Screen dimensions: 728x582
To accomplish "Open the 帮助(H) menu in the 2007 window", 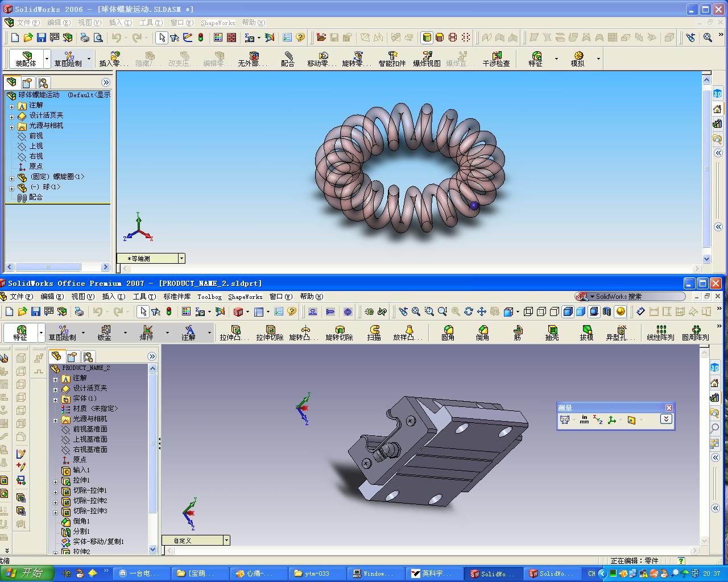I will tap(312, 297).
